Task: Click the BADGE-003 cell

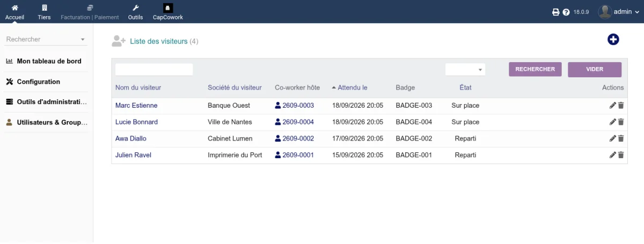Action: pyautogui.click(x=414, y=106)
